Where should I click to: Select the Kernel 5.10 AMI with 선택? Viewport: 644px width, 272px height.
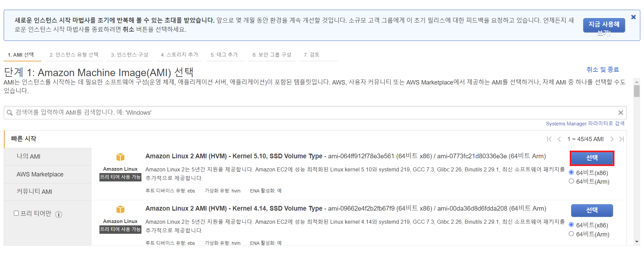(592, 158)
